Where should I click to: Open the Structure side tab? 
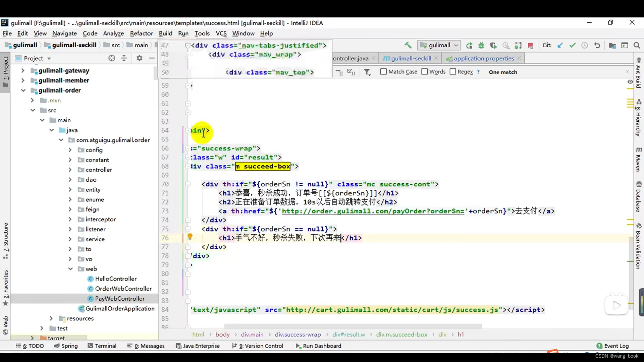click(x=6, y=241)
